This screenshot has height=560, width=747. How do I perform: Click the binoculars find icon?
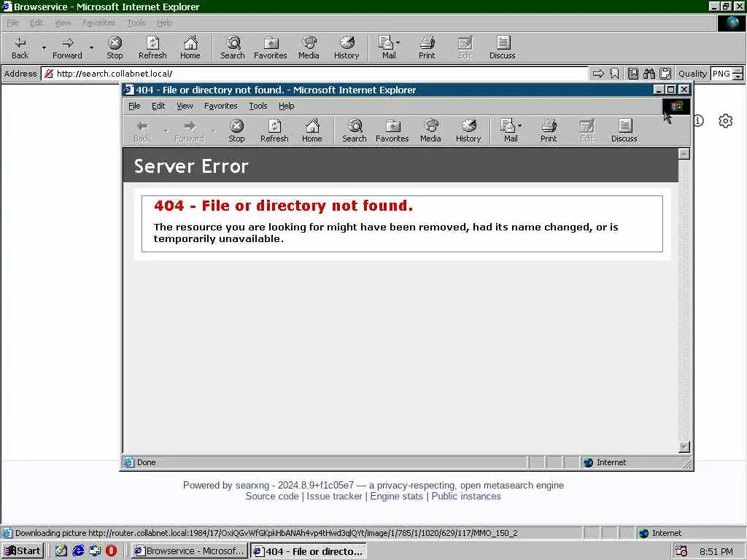click(649, 74)
